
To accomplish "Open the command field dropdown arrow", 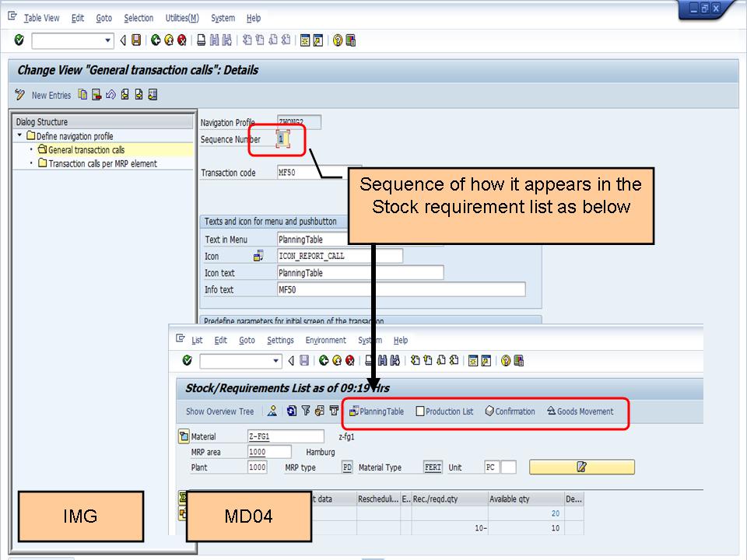I will click(108, 40).
